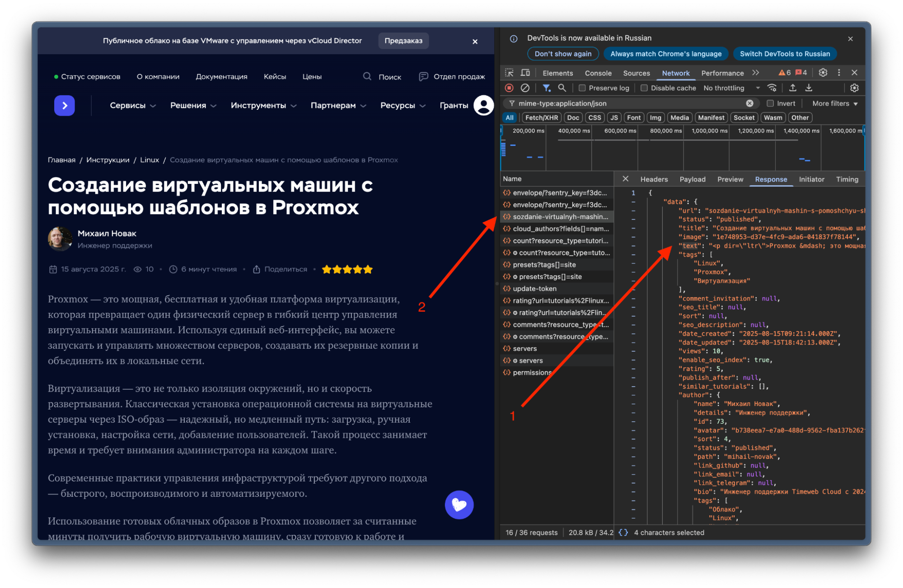
Task: Open the Документация link
Action: 221,77
